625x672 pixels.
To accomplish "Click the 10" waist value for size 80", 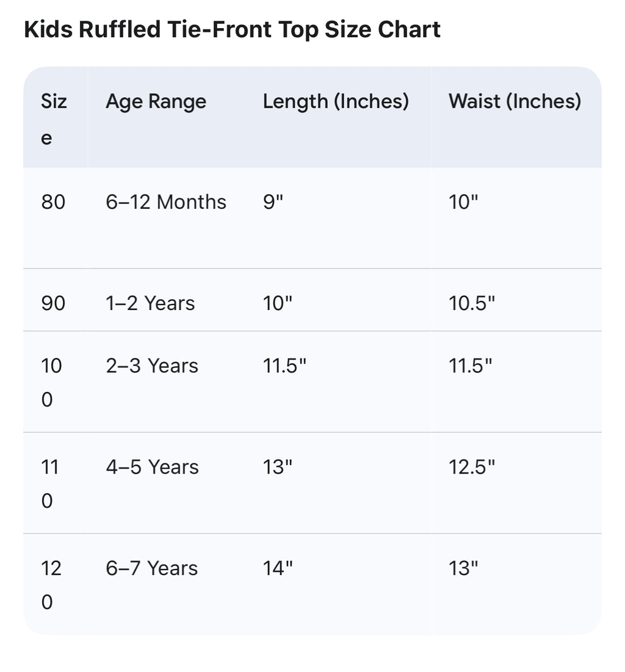I will pyautogui.click(x=463, y=202).
